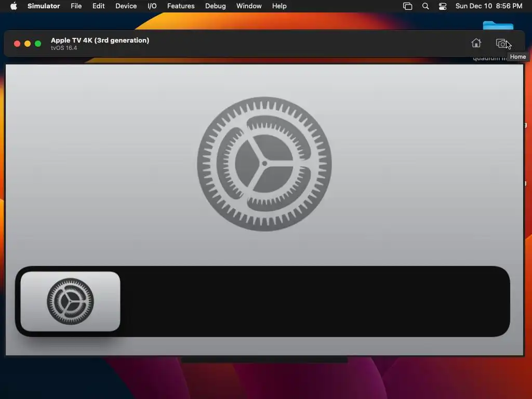This screenshot has width=532, height=399.
Task: Close the simulator window
Action: [x=17, y=44]
